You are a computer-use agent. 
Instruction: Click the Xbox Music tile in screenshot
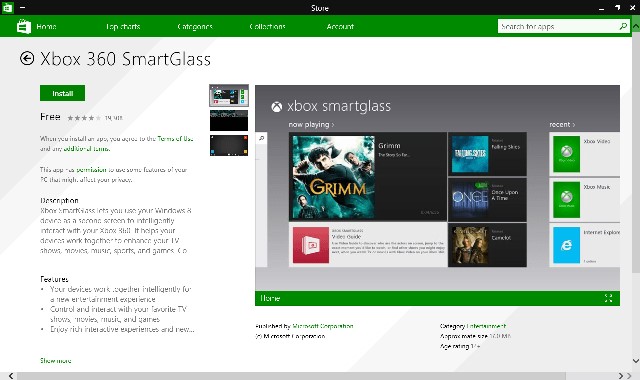click(585, 200)
